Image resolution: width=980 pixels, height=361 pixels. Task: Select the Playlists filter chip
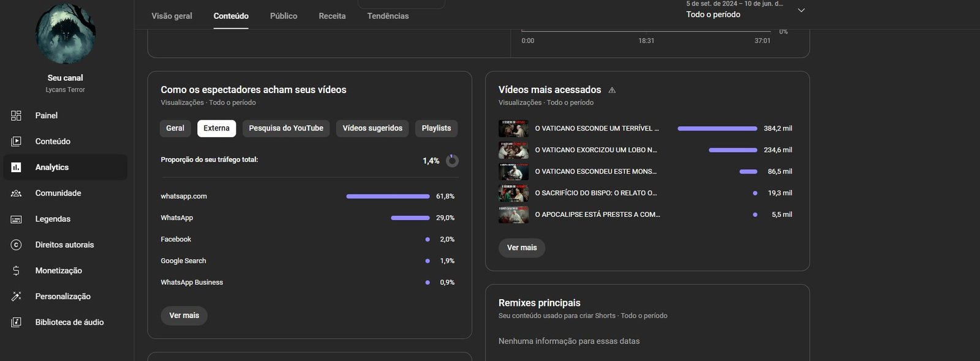pyautogui.click(x=436, y=128)
